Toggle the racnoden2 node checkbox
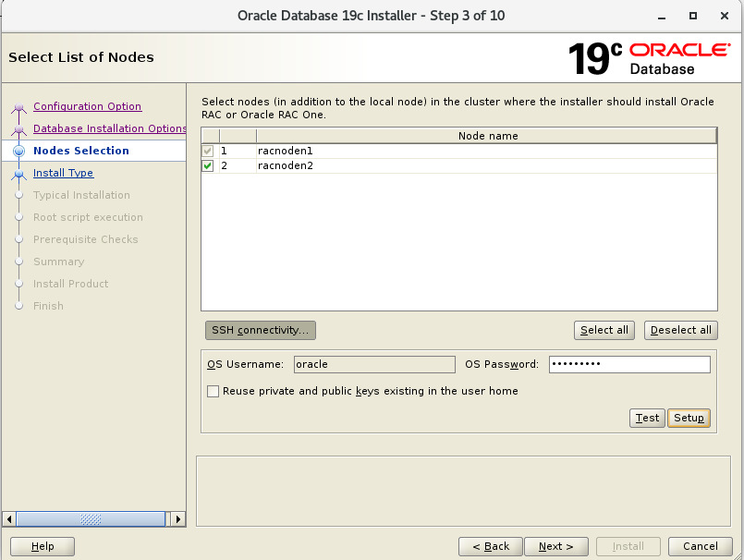Image resolution: width=744 pixels, height=560 pixels. 208,165
